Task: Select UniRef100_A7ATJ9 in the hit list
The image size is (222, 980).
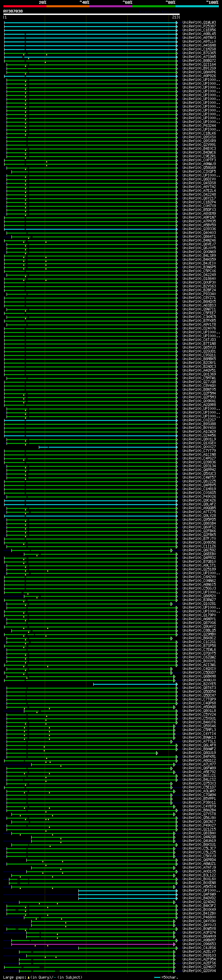Action: [x=199, y=867]
